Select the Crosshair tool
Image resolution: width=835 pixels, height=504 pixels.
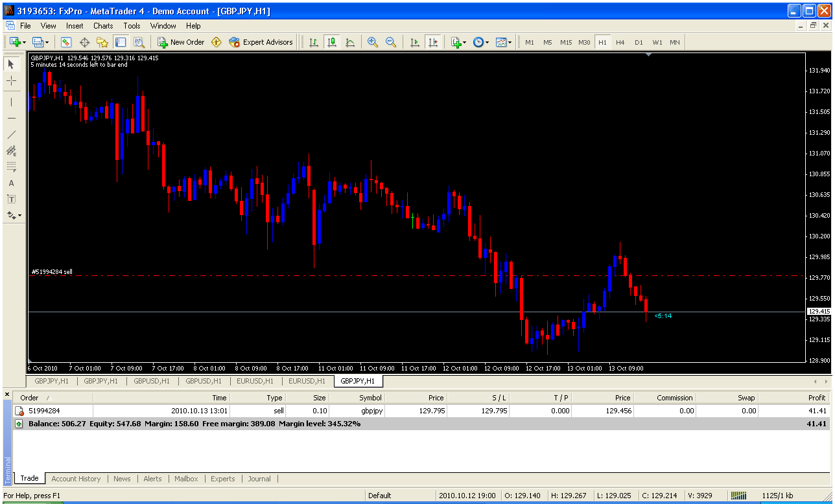[11, 81]
